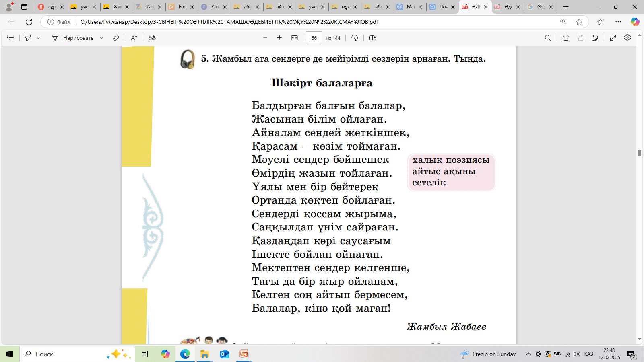This screenshot has width=644, height=362.
Task: Open the address bar zoom indicator
Action: click(563, 22)
